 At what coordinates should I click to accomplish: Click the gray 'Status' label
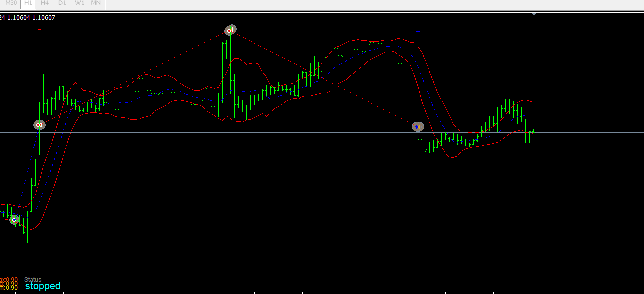[x=33, y=280]
